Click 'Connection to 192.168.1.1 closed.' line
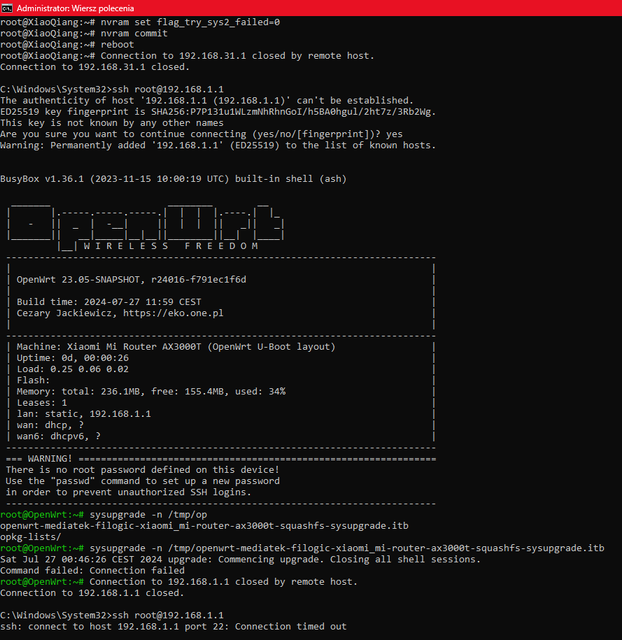The width and height of the screenshot is (622, 640). pyautogui.click(x=92, y=593)
